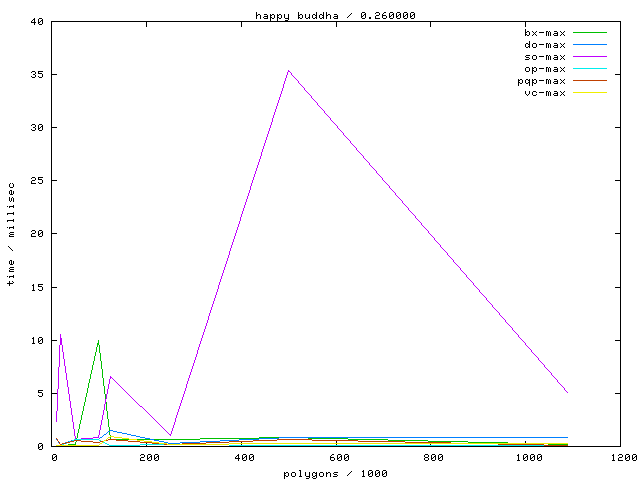Click the green line peak at 10 ms
This screenshot has height=480, width=640.
click(98, 340)
